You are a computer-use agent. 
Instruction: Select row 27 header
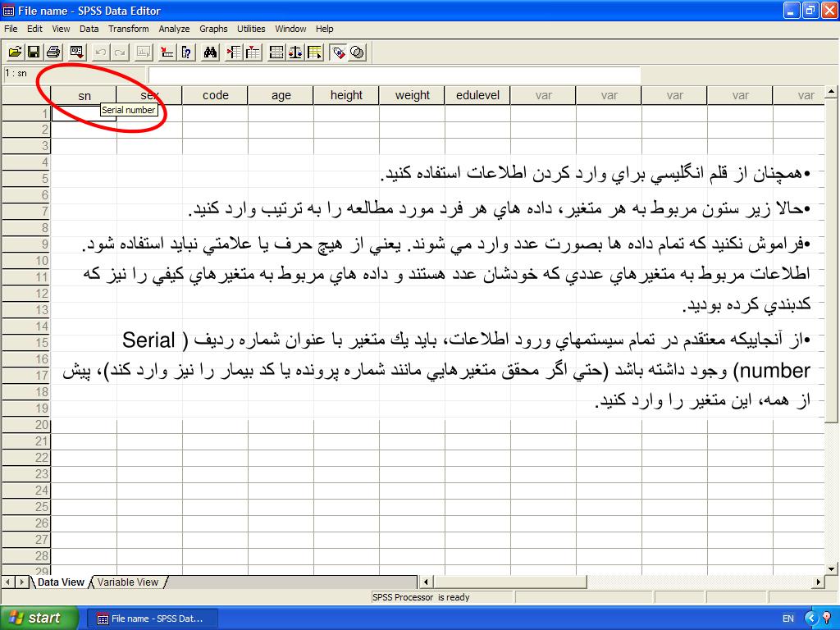tap(26, 540)
